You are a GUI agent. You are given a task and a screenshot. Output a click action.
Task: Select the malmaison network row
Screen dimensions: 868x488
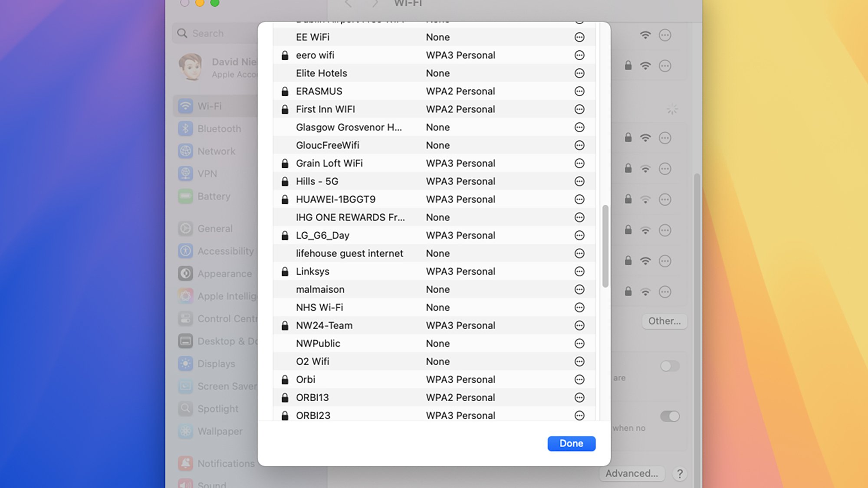pos(434,289)
